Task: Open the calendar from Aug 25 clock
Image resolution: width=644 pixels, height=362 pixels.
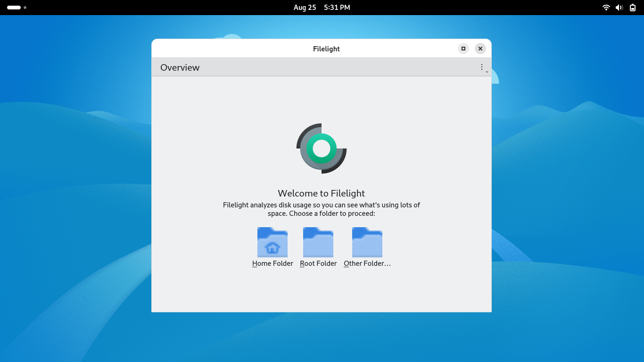Action: 322,8
